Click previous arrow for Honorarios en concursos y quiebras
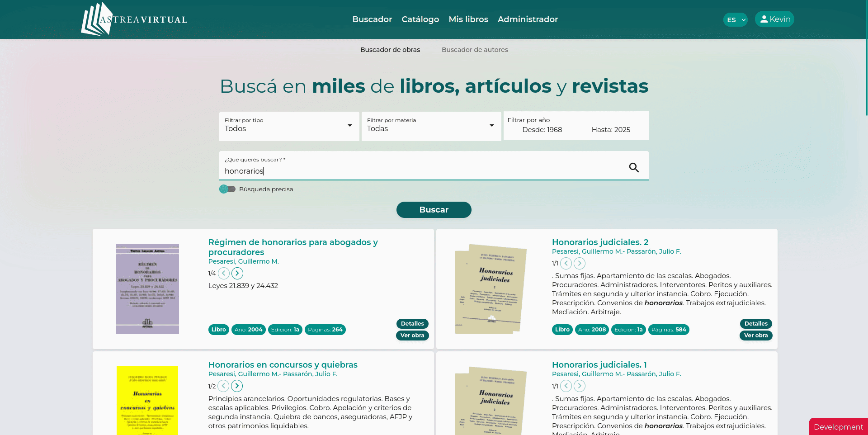Viewport: 868px width, 435px height. coord(223,386)
